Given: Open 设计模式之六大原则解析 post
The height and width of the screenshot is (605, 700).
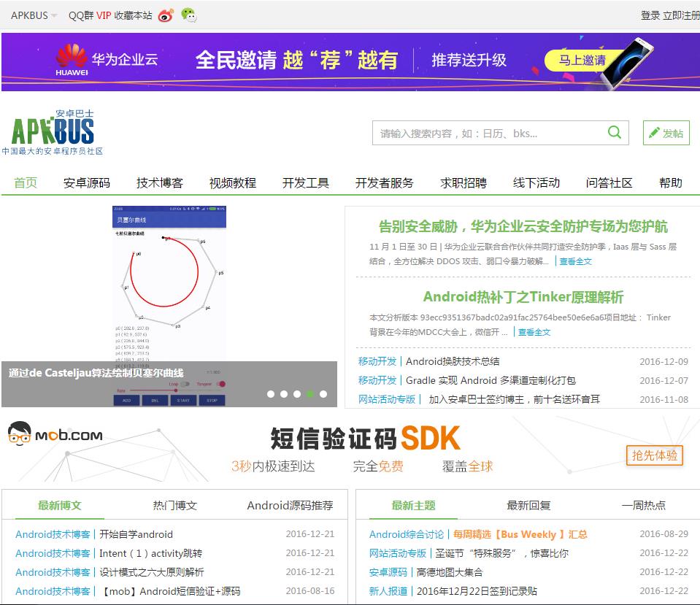Looking at the screenshot, I should (x=151, y=572).
